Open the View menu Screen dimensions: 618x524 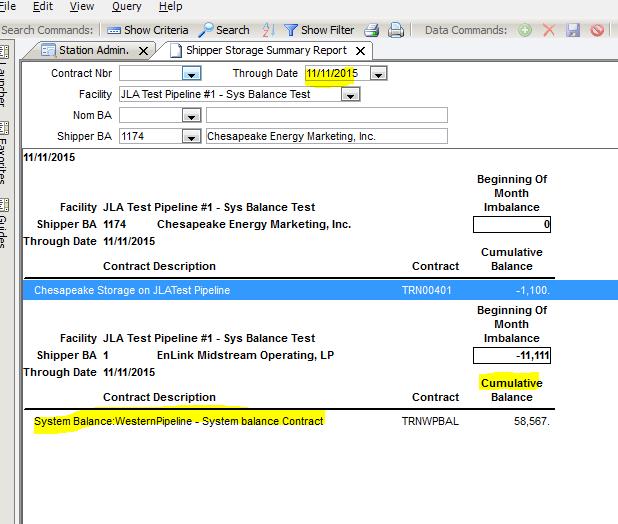click(x=82, y=7)
